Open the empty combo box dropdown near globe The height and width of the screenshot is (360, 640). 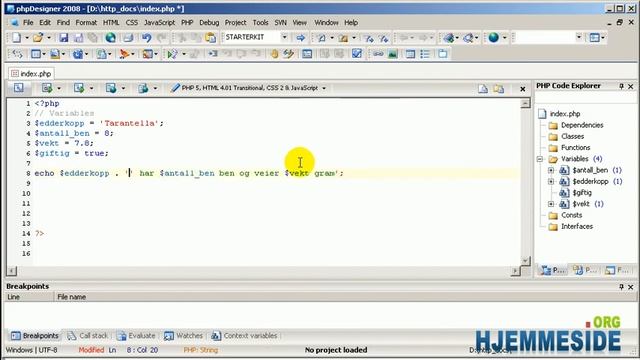pos(579,37)
